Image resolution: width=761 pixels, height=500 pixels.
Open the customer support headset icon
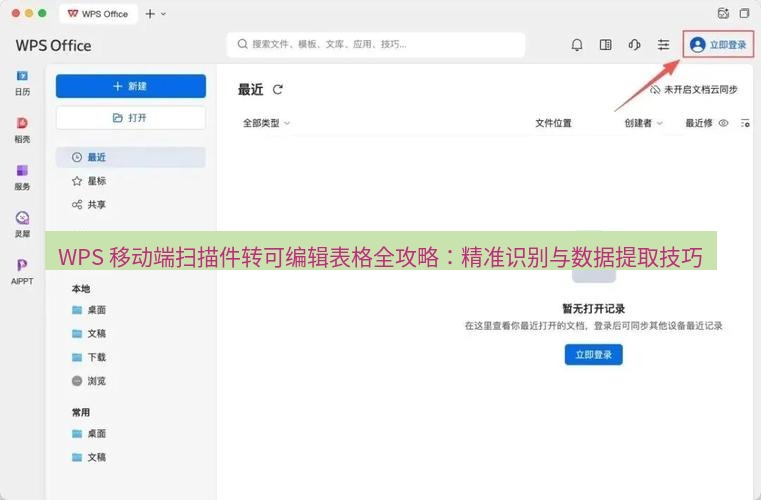click(x=634, y=45)
